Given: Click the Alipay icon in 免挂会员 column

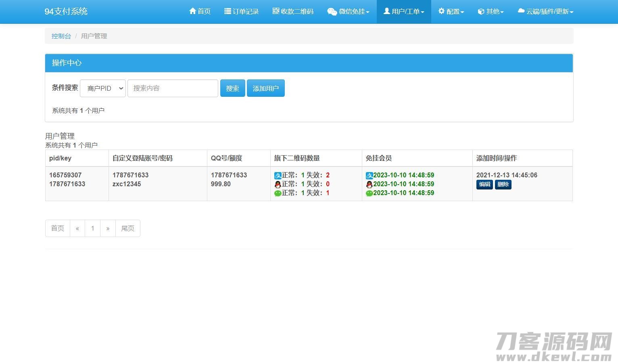Looking at the screenshot, I should point(369,175).
